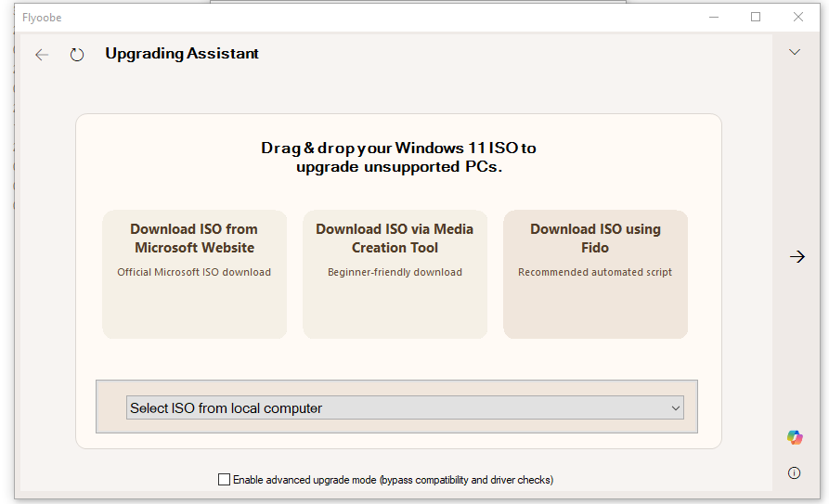Open the colorful Copilot icon
The height and width of the screenshot is (504, 829).
coord(795,437)
